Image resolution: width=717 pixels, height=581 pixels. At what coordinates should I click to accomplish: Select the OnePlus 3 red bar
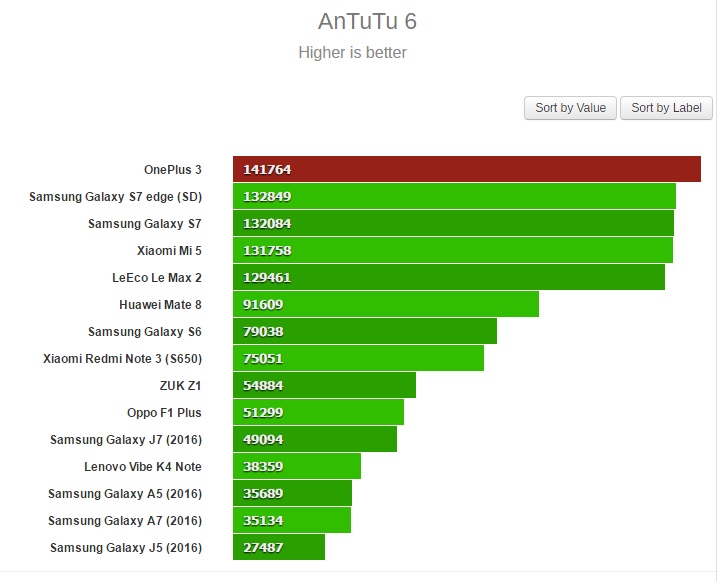[467, 169]
